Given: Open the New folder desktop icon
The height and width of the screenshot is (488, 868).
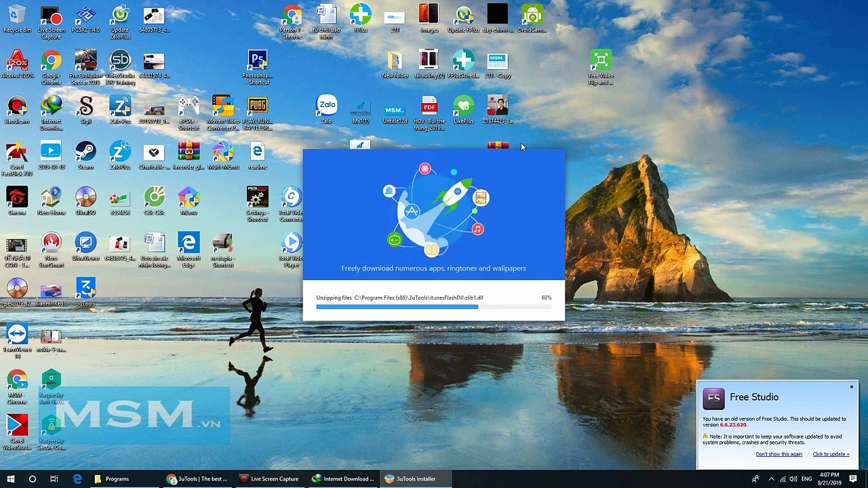Looking at the screenshot, I should point(395,64).
